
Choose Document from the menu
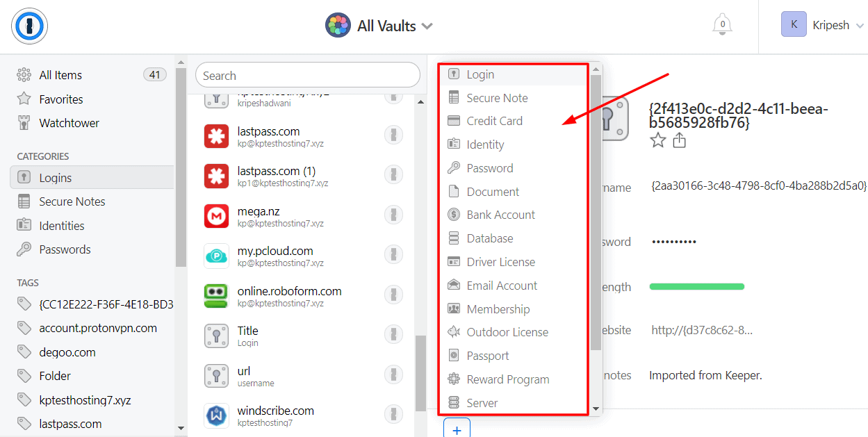tap(514, 192)
